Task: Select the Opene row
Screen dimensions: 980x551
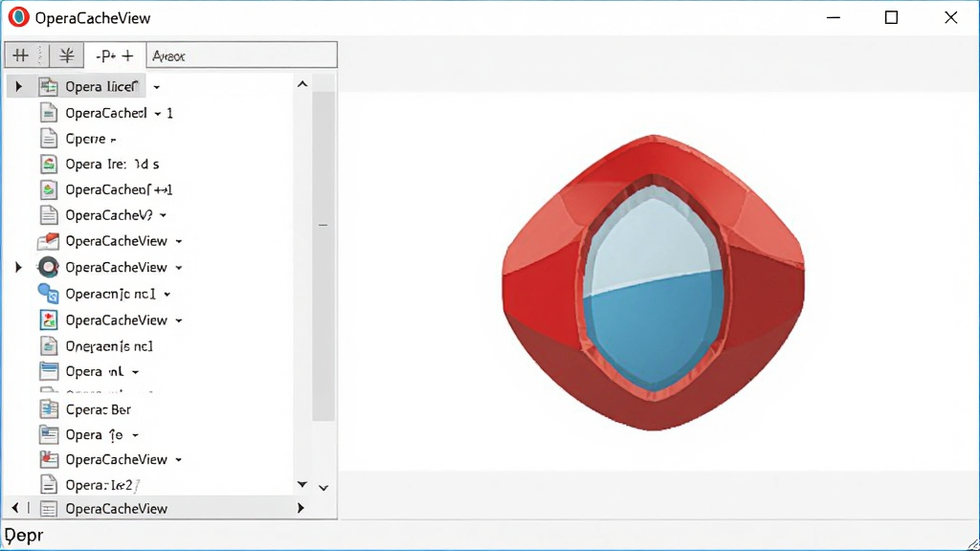Action: (x=91, y=138)
